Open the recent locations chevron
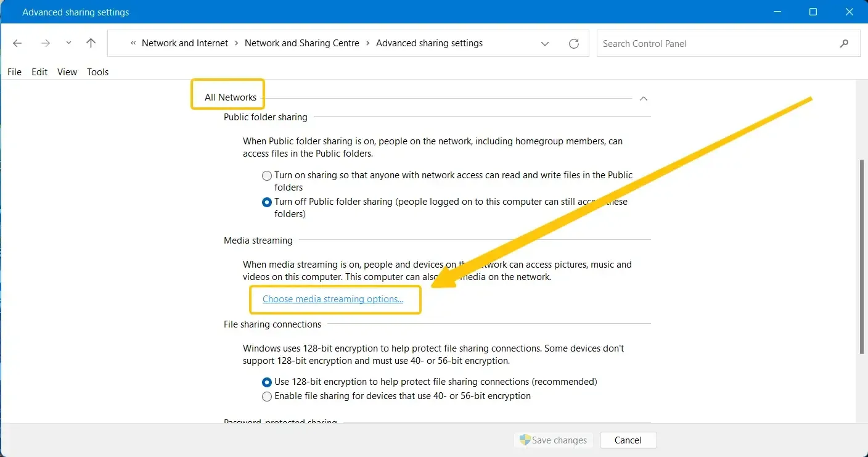 coord(68,43)
